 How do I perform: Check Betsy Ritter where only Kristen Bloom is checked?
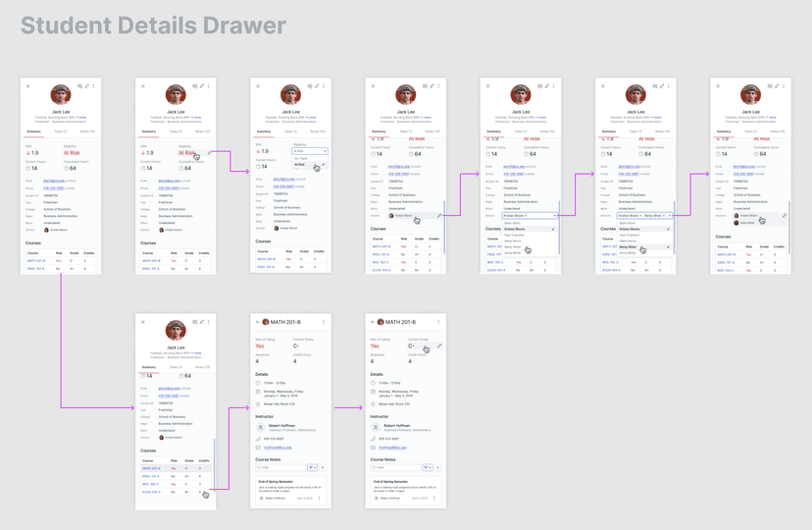tap(513, 247)
